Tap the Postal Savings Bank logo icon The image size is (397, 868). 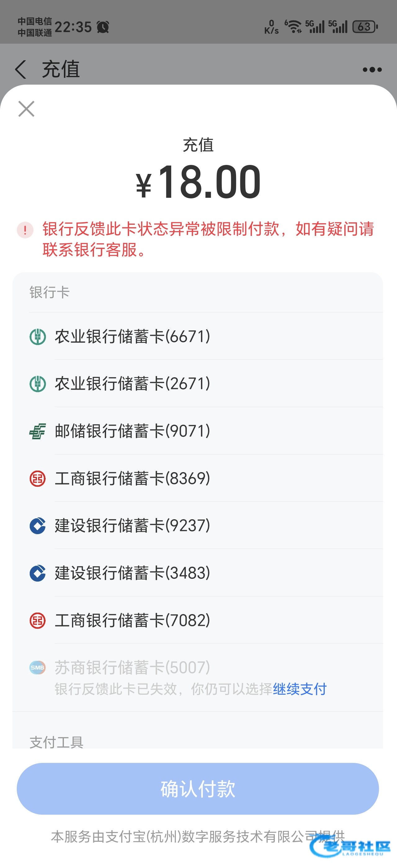[x=38, y=431]
